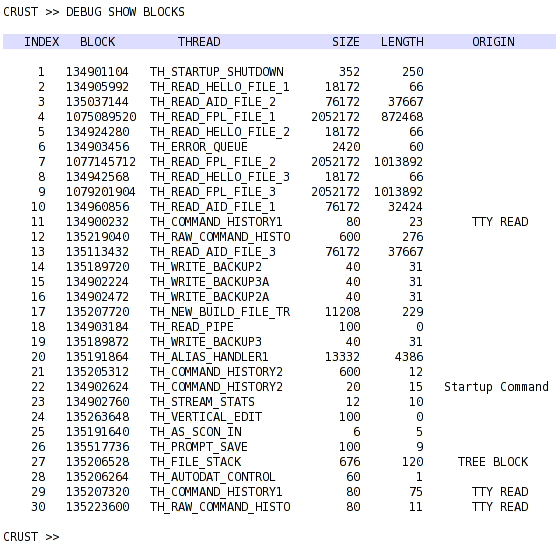
Task: Click block number 1075089520
Action: click(101, 117)
